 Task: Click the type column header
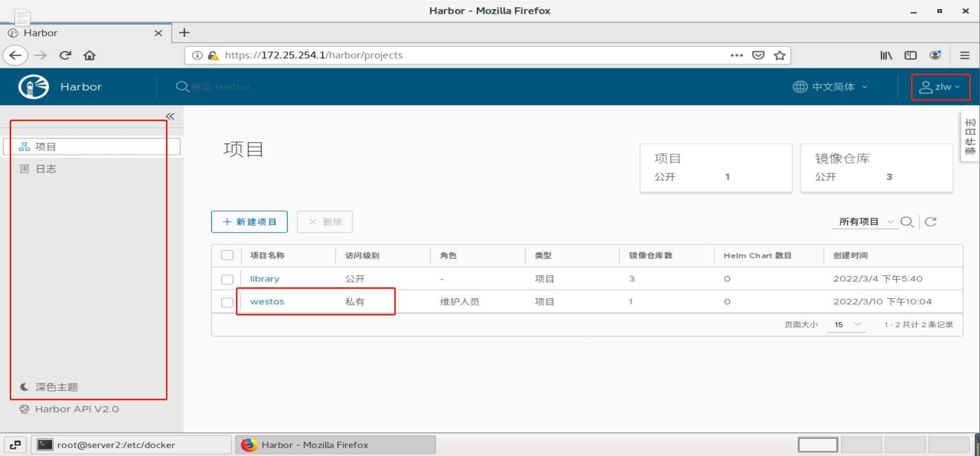(543, 256)
